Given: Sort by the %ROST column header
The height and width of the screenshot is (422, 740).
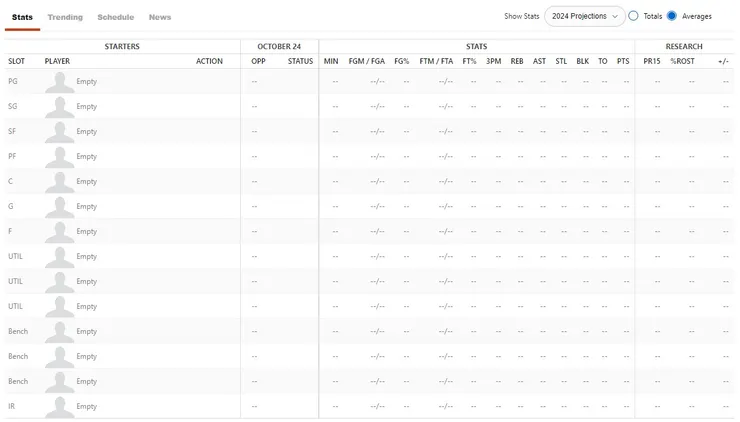Looking at the screenshot, I should pos(683,61).
